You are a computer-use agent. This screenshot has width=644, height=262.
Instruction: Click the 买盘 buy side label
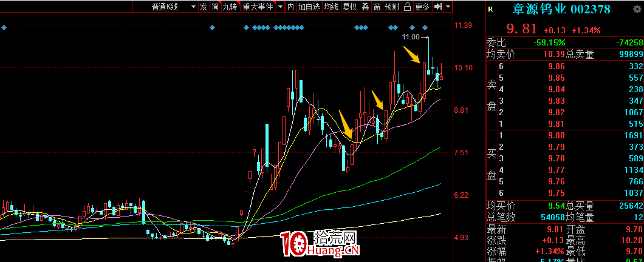tap(492, 164)
